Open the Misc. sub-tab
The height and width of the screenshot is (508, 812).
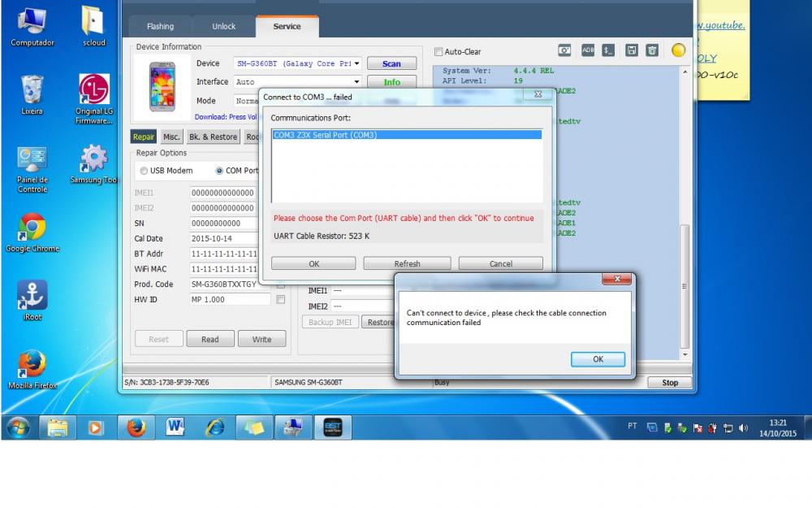click(171, 137)
